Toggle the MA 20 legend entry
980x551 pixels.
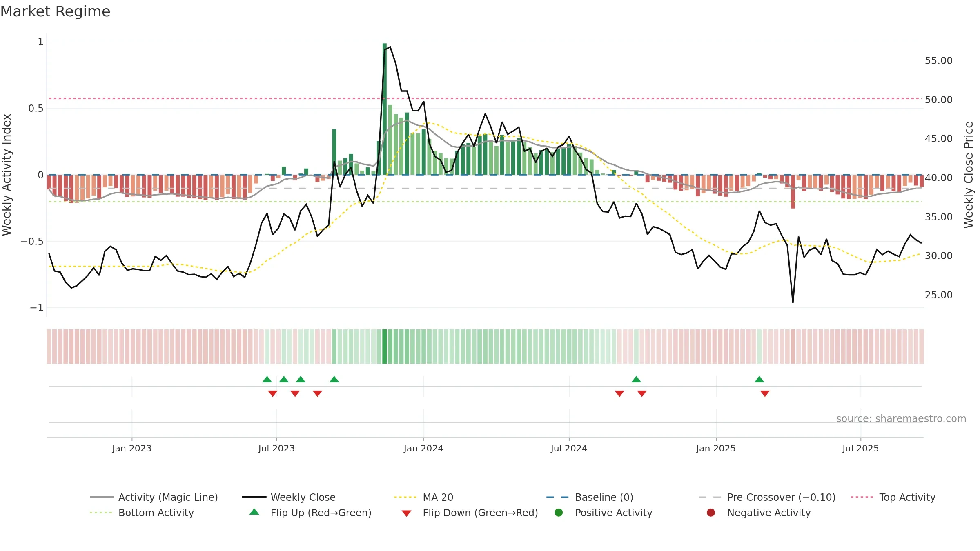(x=423, y=497)
